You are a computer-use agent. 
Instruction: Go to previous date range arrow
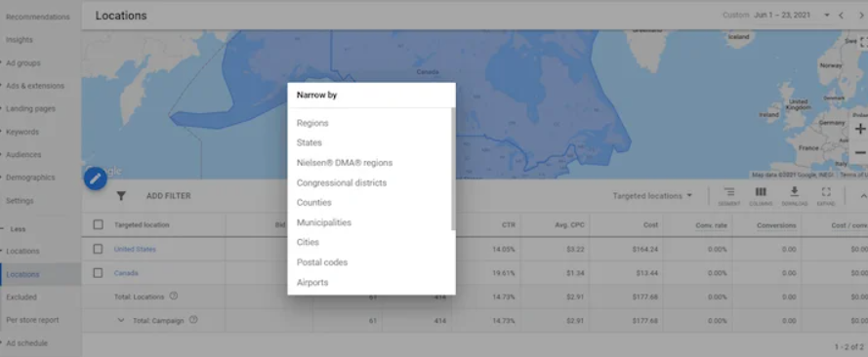[x=841, y=16]
